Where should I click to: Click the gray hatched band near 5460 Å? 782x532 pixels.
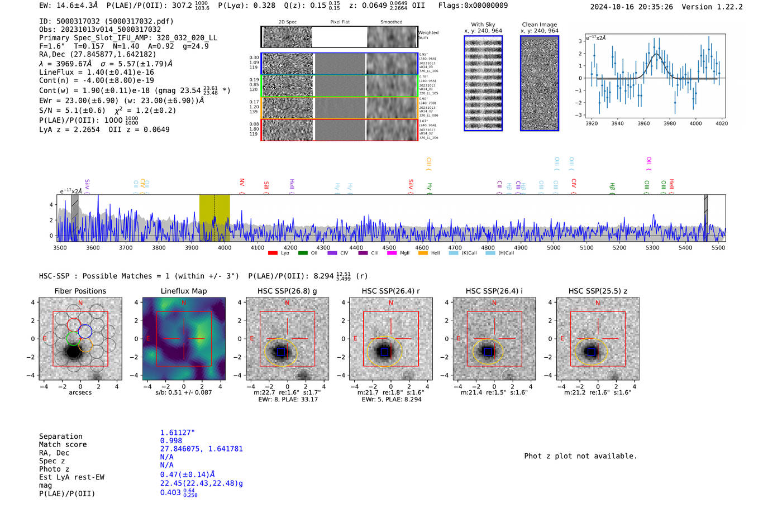tap(705, 218)
